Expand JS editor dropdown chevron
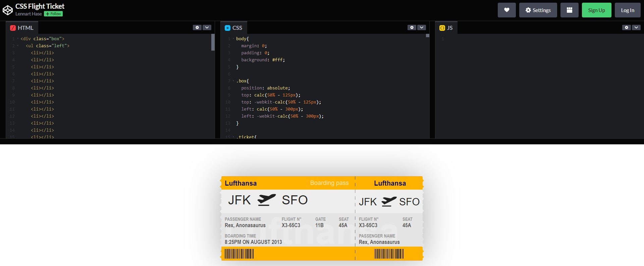644x266 pixels. tap(636, 27)
